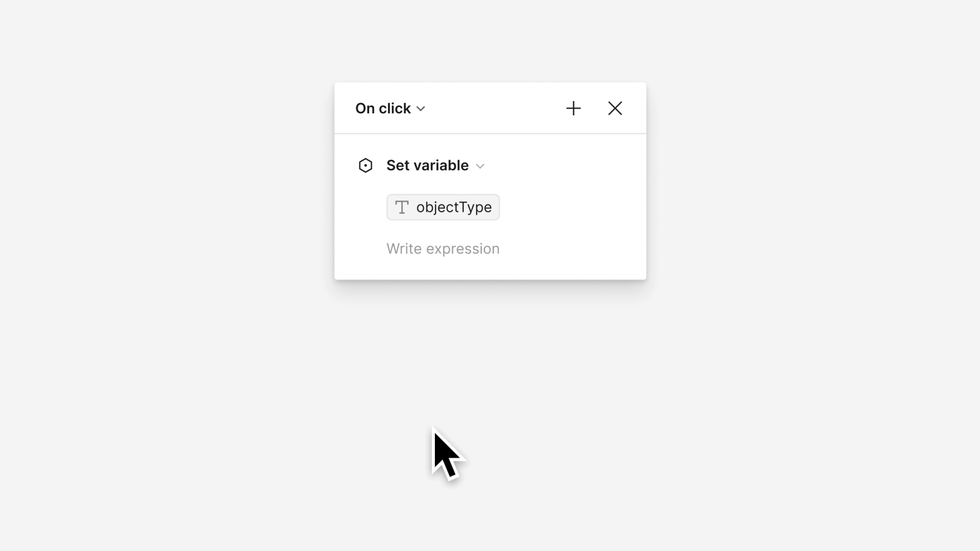Click the hexagon variable icon
Viewport: 980px width, 551px height.
coord(365,165)
